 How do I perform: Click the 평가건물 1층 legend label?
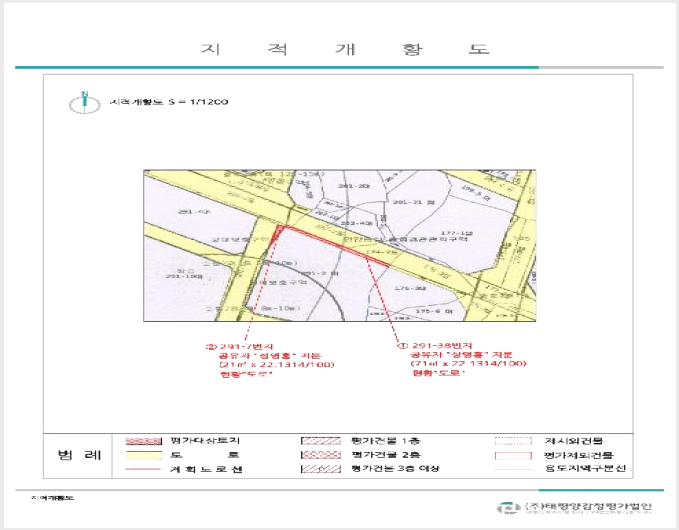[385, 441]
